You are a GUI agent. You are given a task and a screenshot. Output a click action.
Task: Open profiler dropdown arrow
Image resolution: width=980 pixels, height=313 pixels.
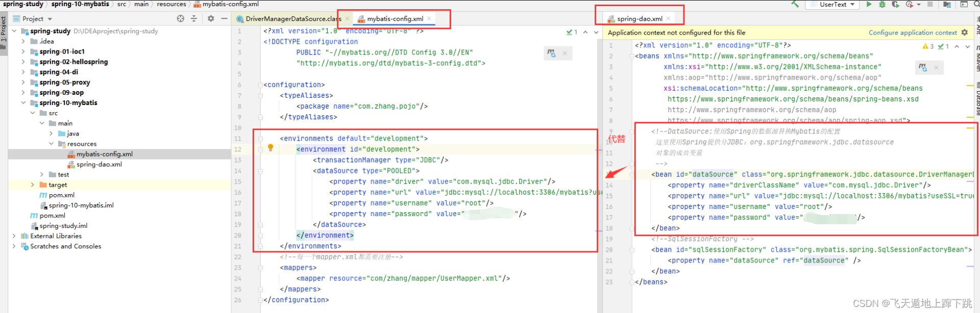click(919, 4)
